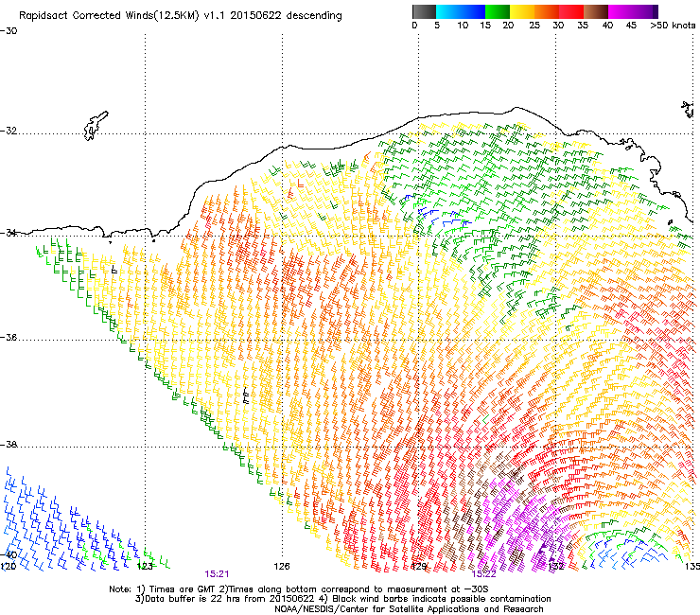Click the NOAA/NESDIS Center credit line

(409, 609)
